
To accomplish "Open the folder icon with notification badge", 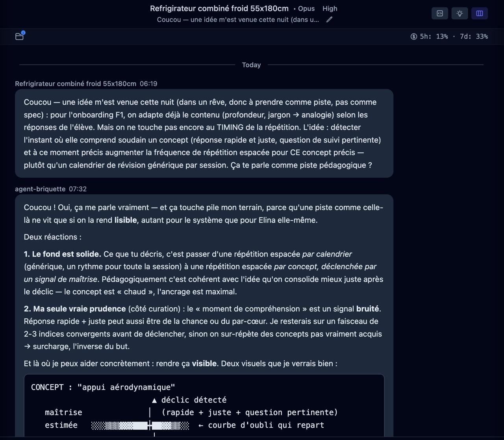I will (x=20, y=36).
